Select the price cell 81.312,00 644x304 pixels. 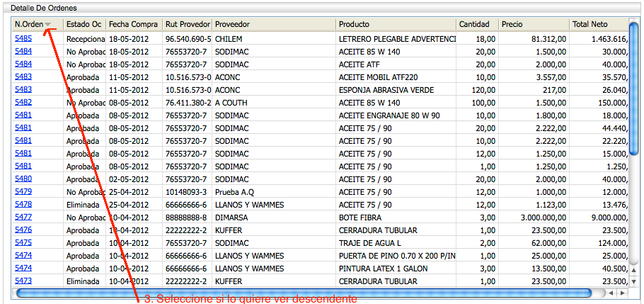coord(534,39)
